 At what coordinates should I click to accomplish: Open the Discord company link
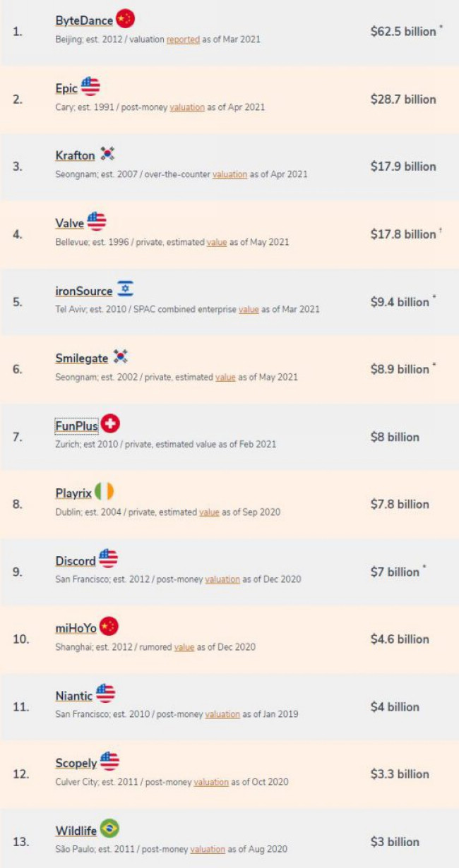pos(76,560)
